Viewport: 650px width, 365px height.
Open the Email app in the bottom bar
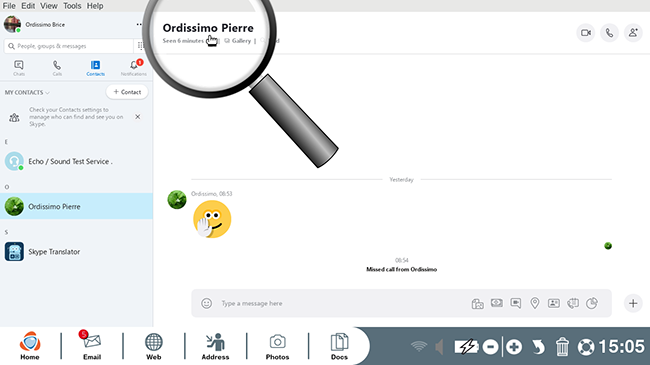[x=92, y=346]
